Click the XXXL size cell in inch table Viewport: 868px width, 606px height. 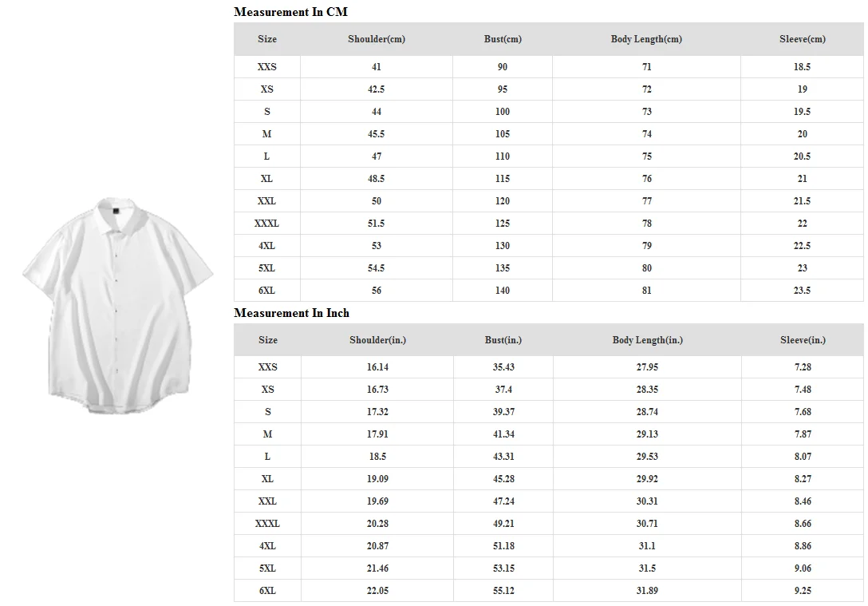pos(267,524)
